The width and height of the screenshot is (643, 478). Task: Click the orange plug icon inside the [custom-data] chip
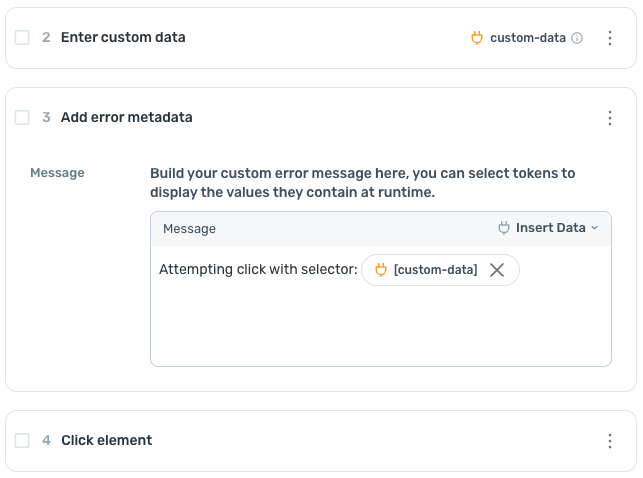[x=381, y=270]
